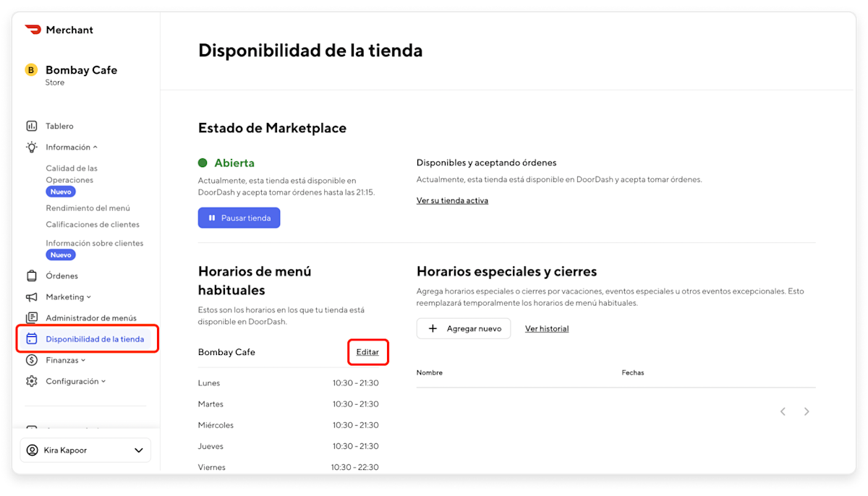Select the Lunes hours row

point(289,383)
